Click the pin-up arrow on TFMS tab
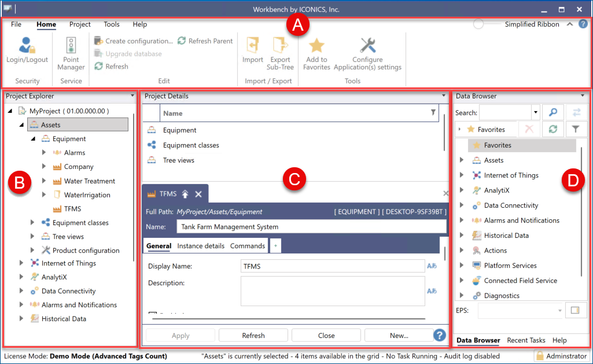 click(185, 194)
